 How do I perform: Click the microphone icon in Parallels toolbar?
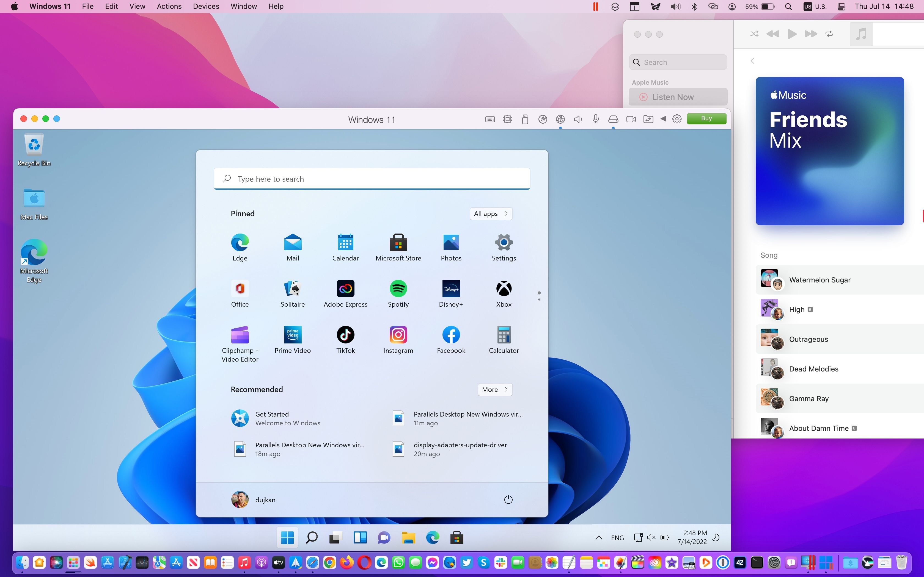[x=595, y=119]
